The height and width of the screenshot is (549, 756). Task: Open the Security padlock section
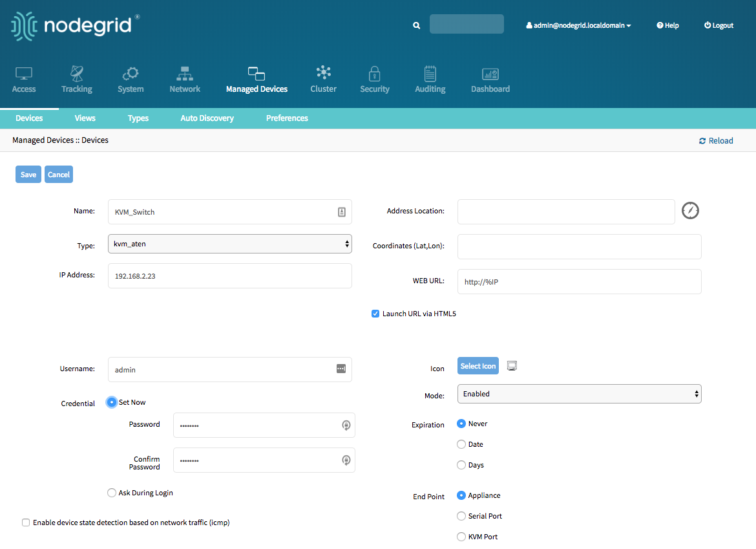pyautogui.click(x=375, y=74)
